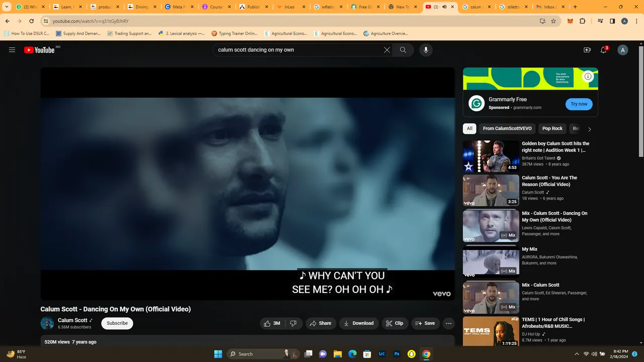Viewport: 644px width, 362px height.
Task: Switch to the InLeo browser tab
Action: (x=290, y=7)
